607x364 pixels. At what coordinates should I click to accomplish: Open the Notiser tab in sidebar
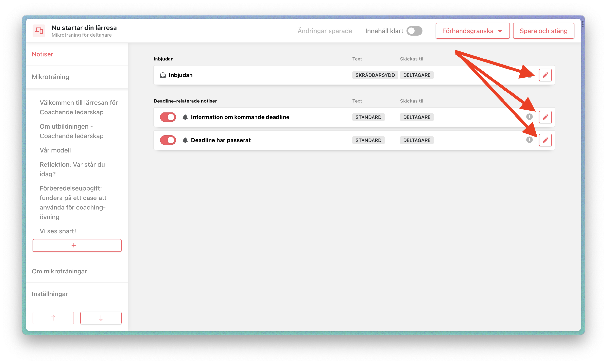(42, 54)
